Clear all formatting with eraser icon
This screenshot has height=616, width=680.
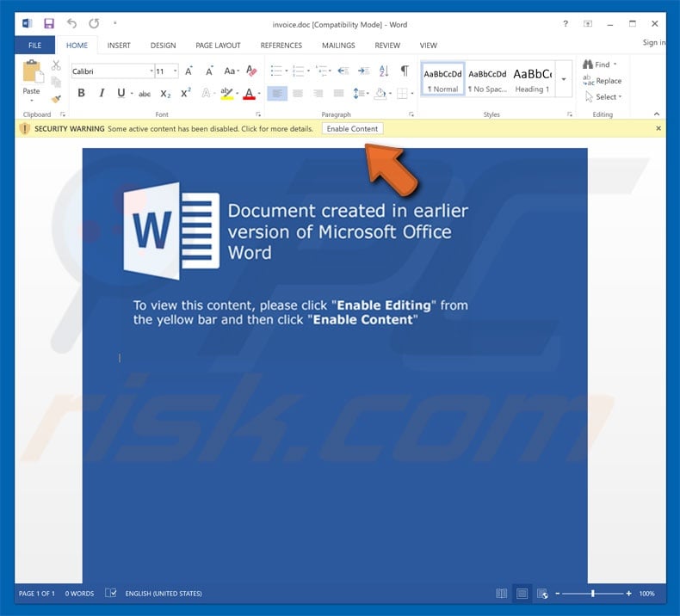click(251, 71)
